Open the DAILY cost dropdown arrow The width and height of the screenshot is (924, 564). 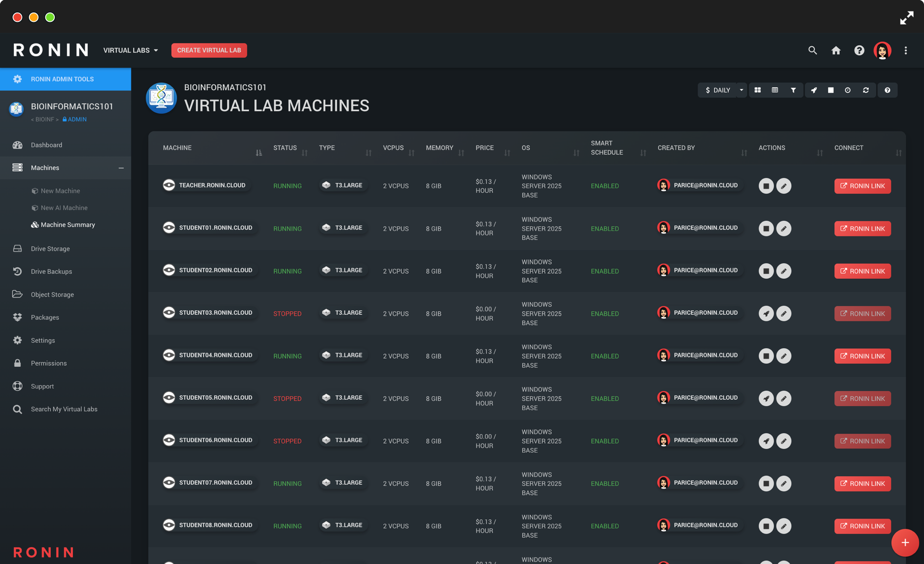pyautogui.click(x=741, y=90)
